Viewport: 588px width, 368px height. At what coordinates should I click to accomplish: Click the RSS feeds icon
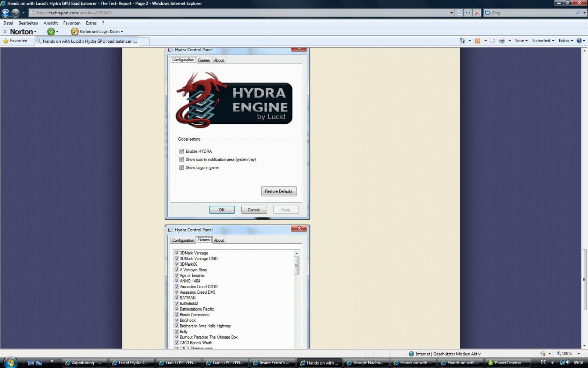pos(478,41)
